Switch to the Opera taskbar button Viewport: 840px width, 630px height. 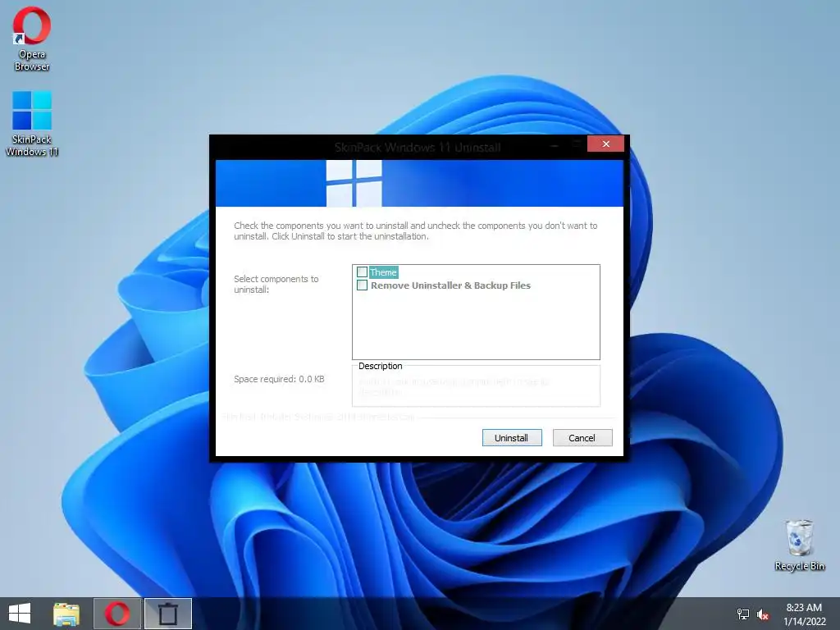pyautogui.click(x=117, y=614)
